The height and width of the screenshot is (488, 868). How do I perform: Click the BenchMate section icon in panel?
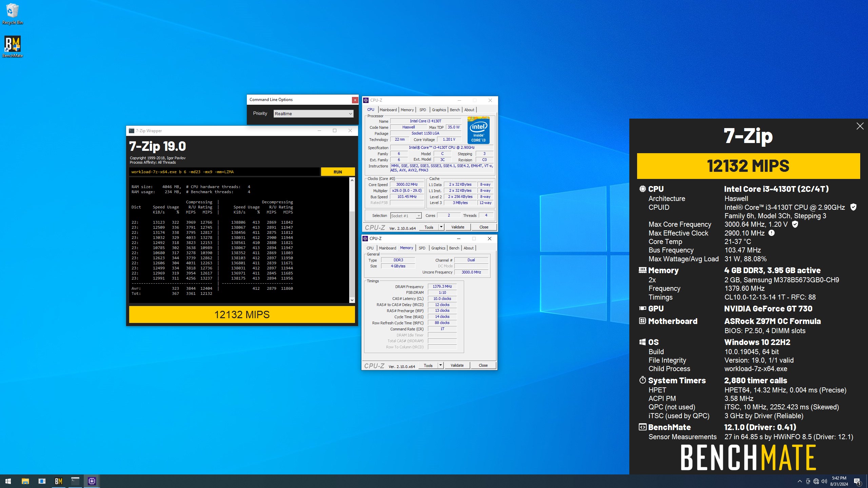pyautogui.click(x=643, y=427)
